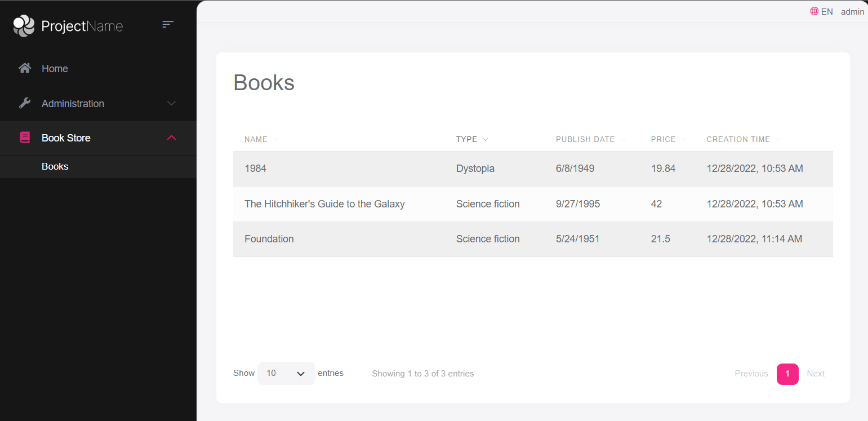Expand the Administration menu chevron

click(x=171, y=103)
